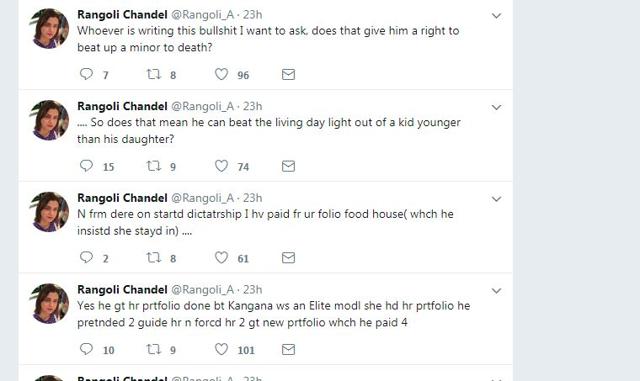Reply to the 'Elite modl' tweet
Image resolution: width=640 pixels, height=381 pixels.
[86, 349]
